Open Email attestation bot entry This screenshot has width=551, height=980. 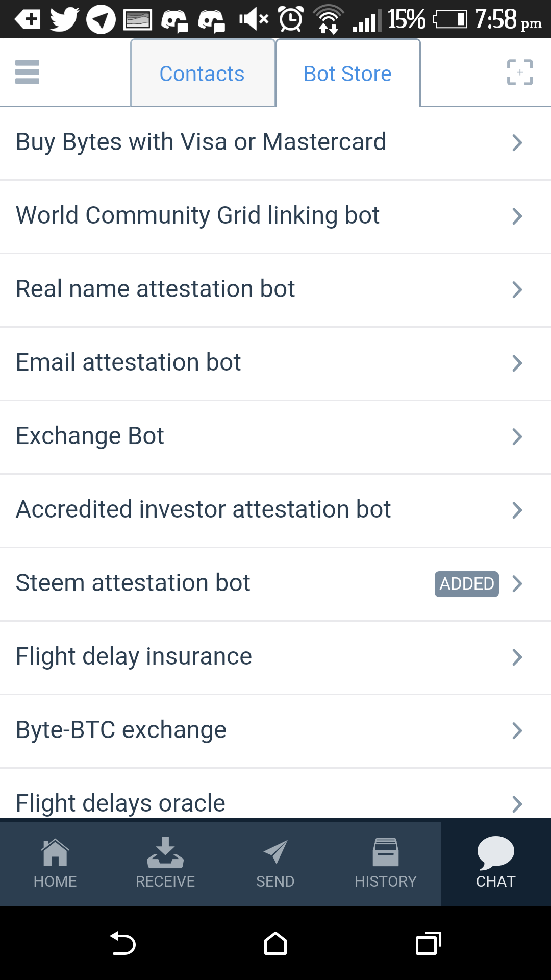click(x=129, y=362)
